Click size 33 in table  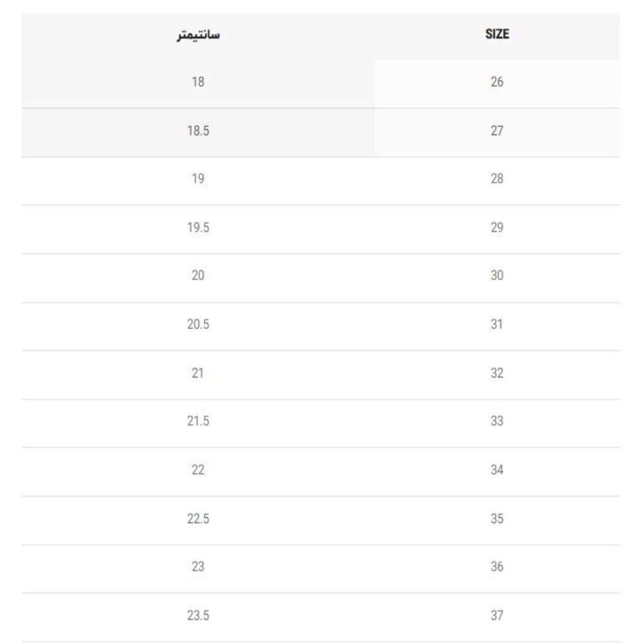[x=497, y=421]
